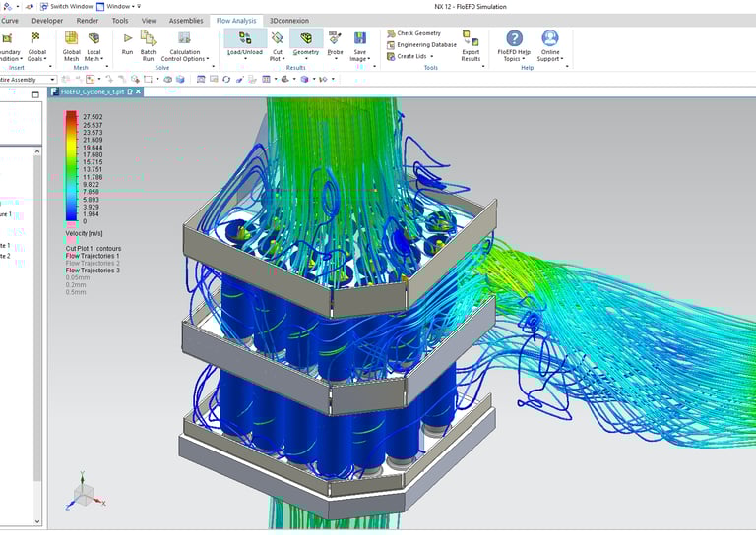Expand the Local Mesh dropdown arrow

pyautogui.click(x=102, y=59)
